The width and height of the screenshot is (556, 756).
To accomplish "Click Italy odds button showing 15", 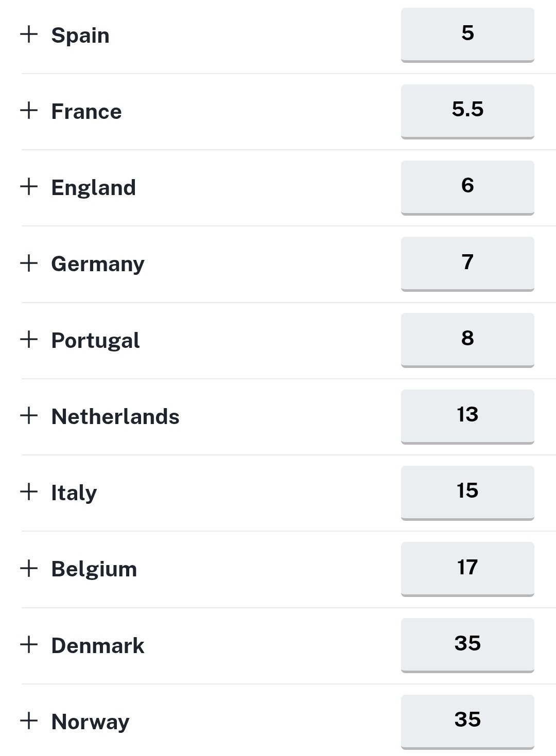I will point(467,492).
